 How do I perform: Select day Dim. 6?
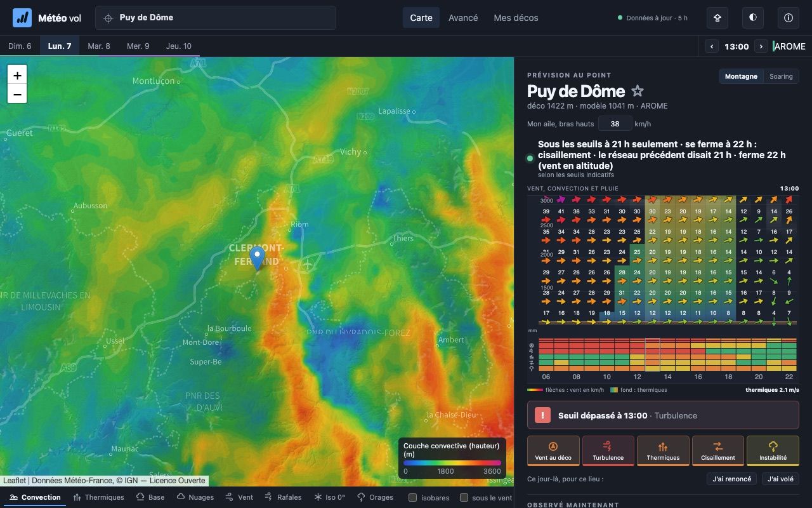coord(20,46)
